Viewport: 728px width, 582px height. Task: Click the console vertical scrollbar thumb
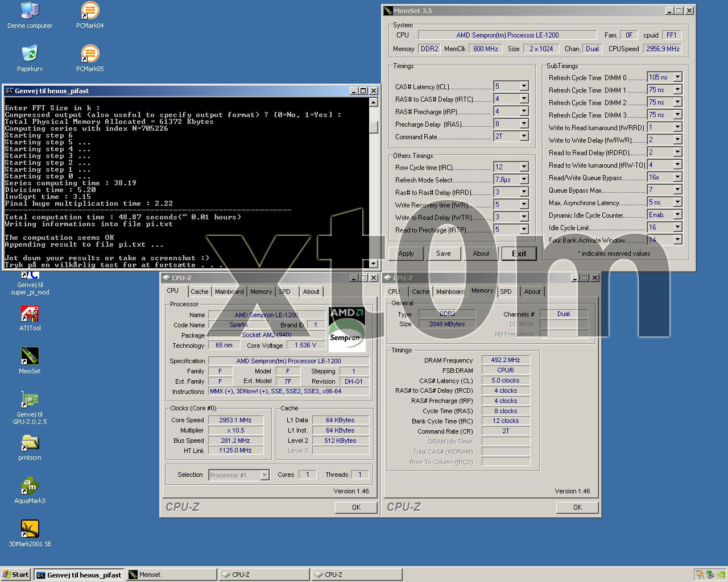[x=374, y=127]
